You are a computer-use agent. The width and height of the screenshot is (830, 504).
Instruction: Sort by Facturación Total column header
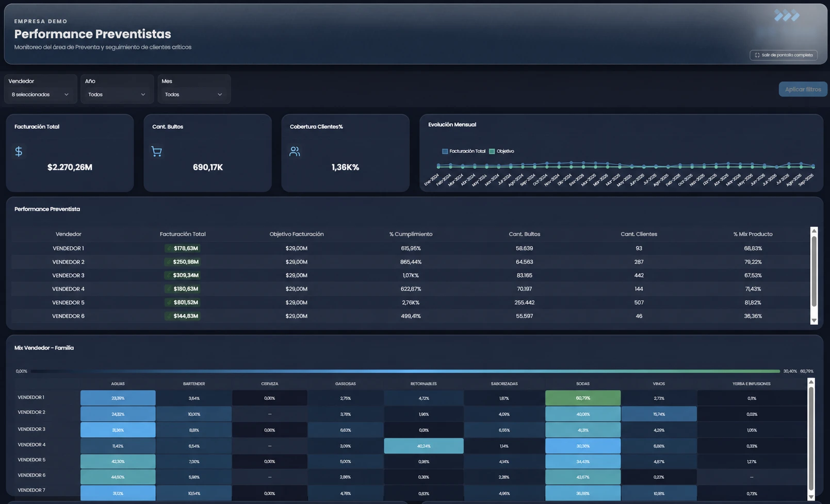(183, 234)
